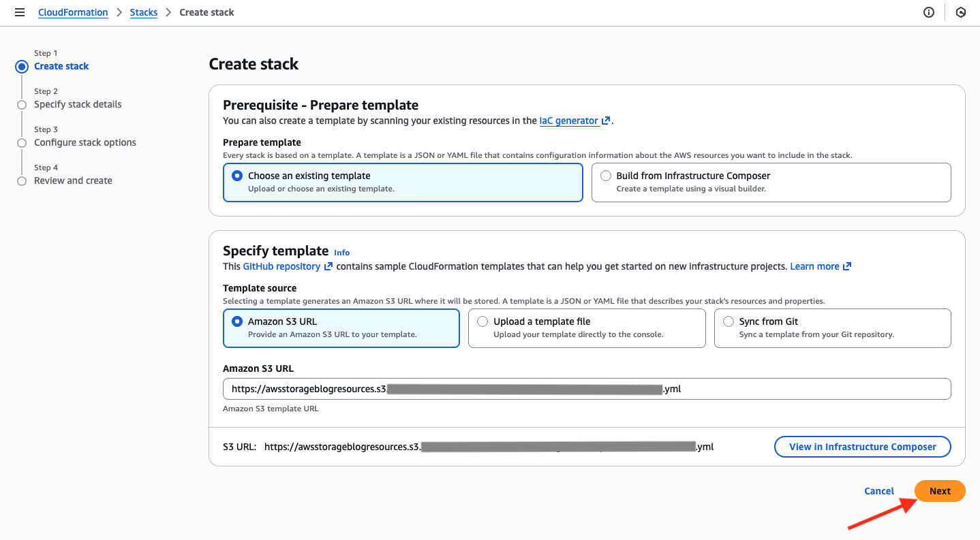Click the Next button
This screenshot has width=980, height=540.
tap(940, 490)
